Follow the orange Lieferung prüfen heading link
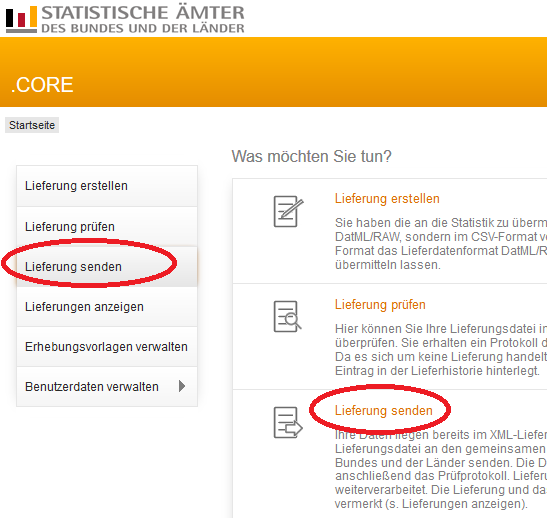The width and height of the screenshot is (547, 518). [380, 305]
